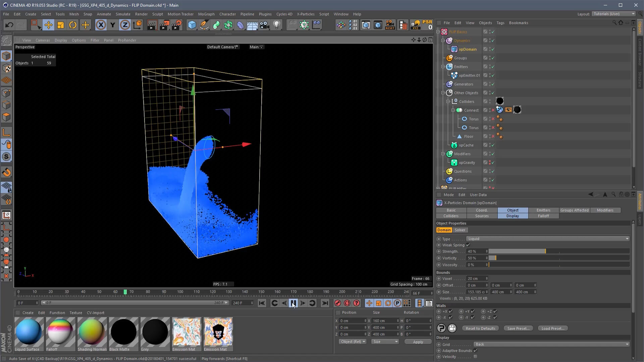Disable the Adaptive Bounds checkbox

click(x=475, y=351)
